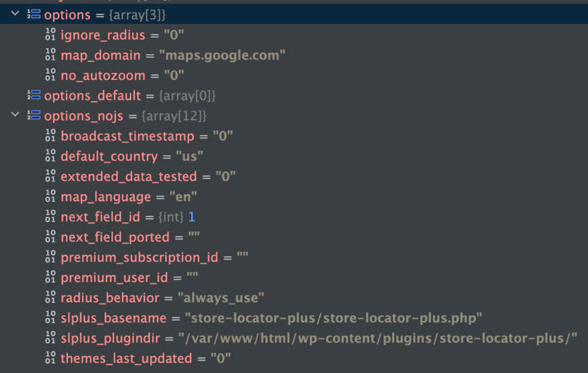The width and height of the screenshot is (588, 373).
Task: Click the binary icon beside default_country
Action: click(x=51, y=156)
